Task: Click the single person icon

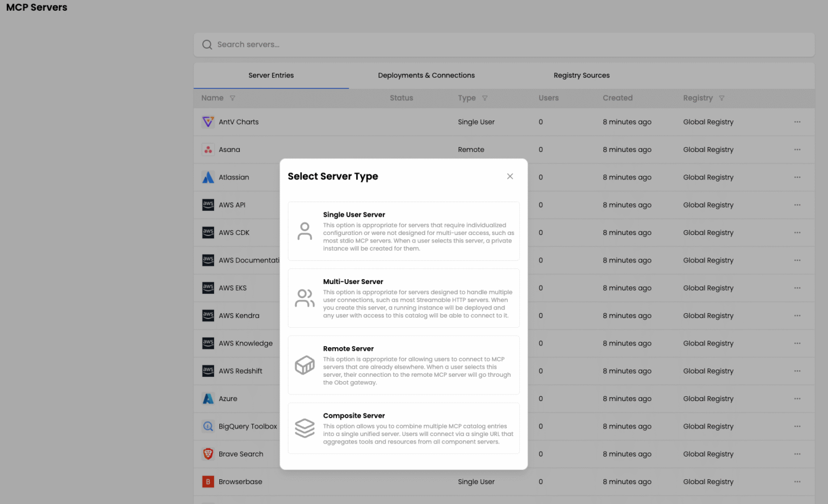Action: click(305, 231)
